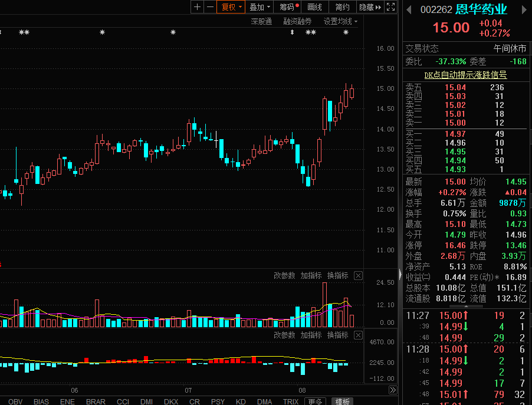Expand the 叠加 overlay dropdown
Screen dimensions: 532x405
click(x=260, y=7)
